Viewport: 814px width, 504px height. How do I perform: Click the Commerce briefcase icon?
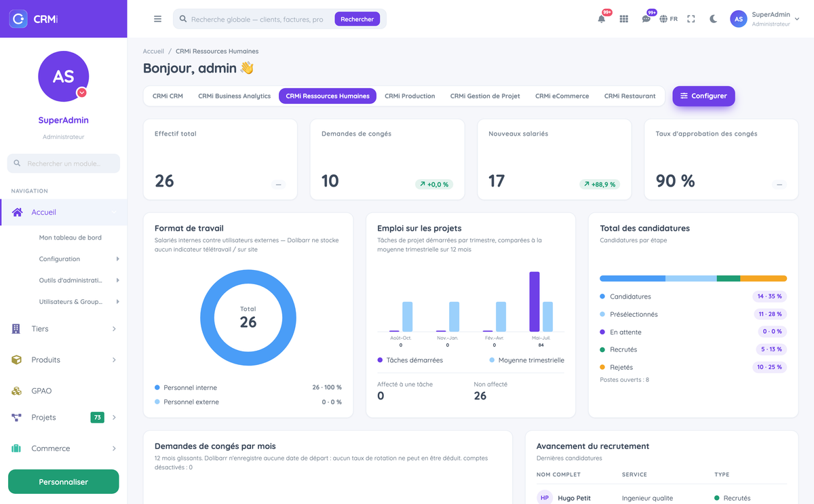pyautogui.click(x=16, y=448)
